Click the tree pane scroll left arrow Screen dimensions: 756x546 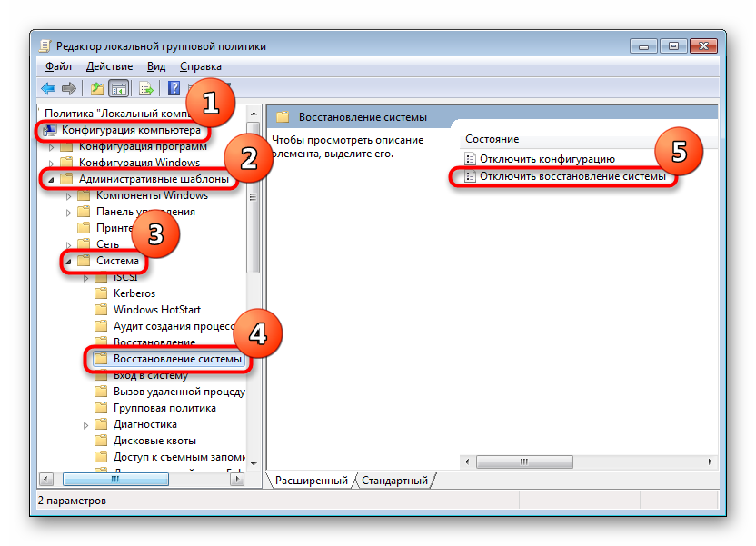(45, 479)
